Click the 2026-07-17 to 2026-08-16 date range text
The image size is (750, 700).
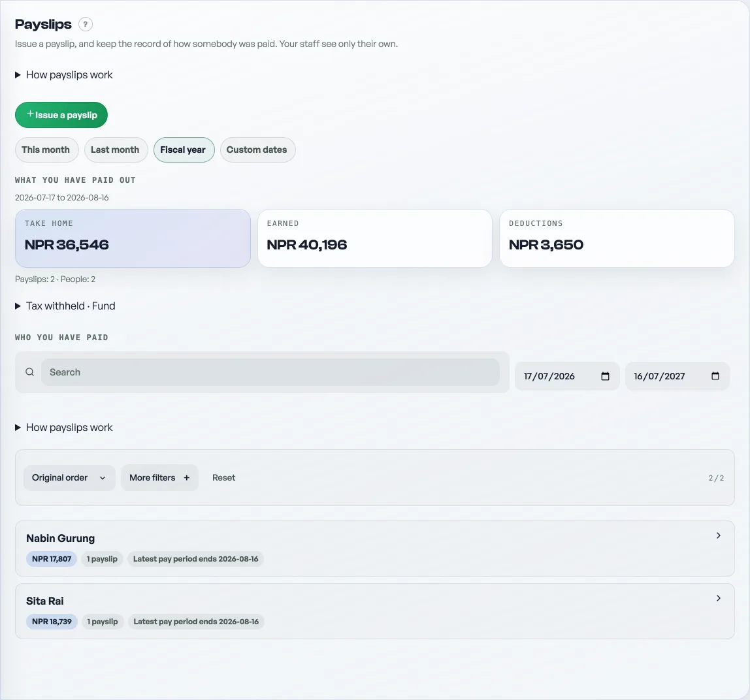[61, 197]
